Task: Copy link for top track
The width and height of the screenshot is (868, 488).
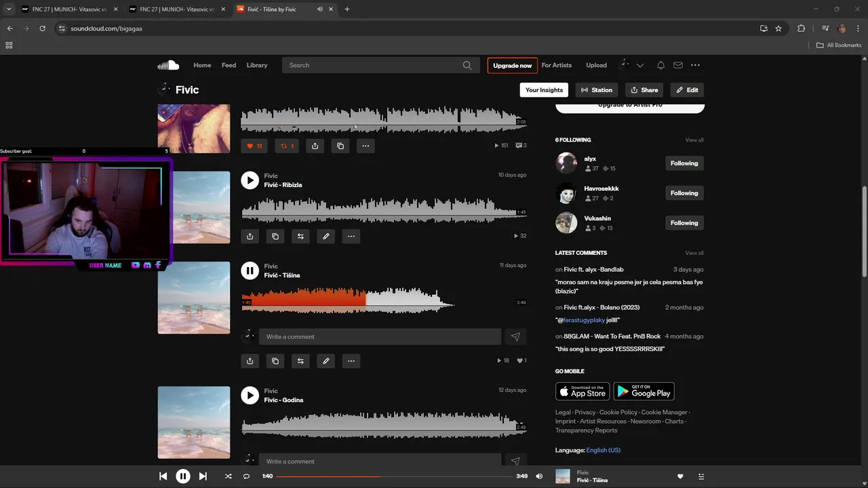Action: point(340,146)
